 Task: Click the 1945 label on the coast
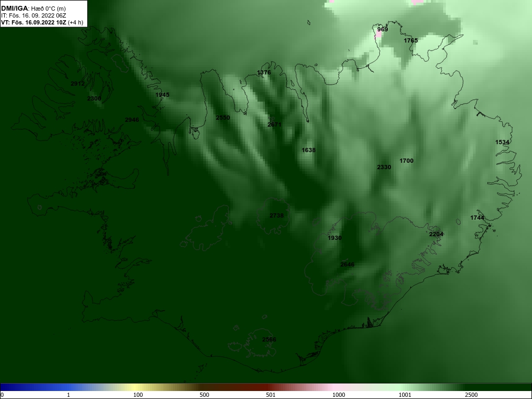pyautogui.click(x=162, y=95)
